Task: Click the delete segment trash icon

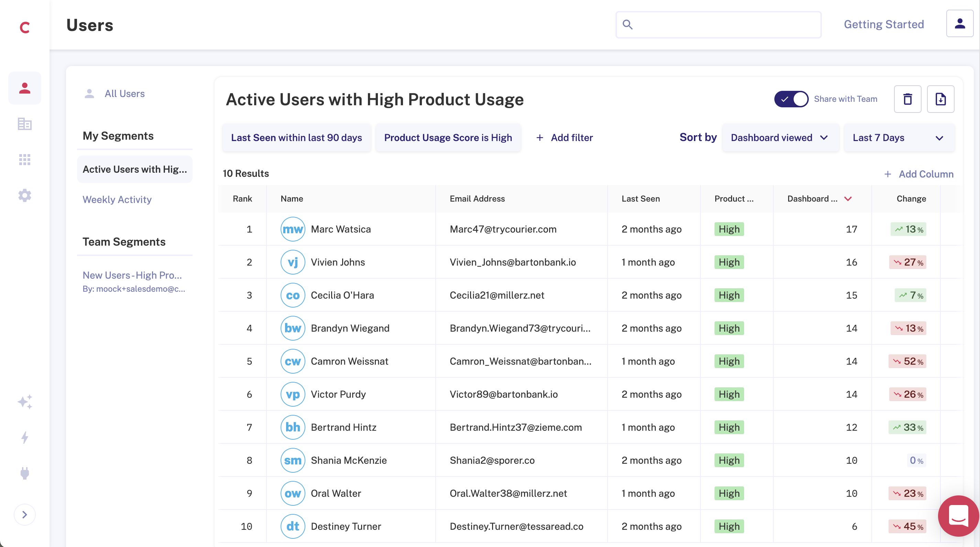Action: (907, 99)
